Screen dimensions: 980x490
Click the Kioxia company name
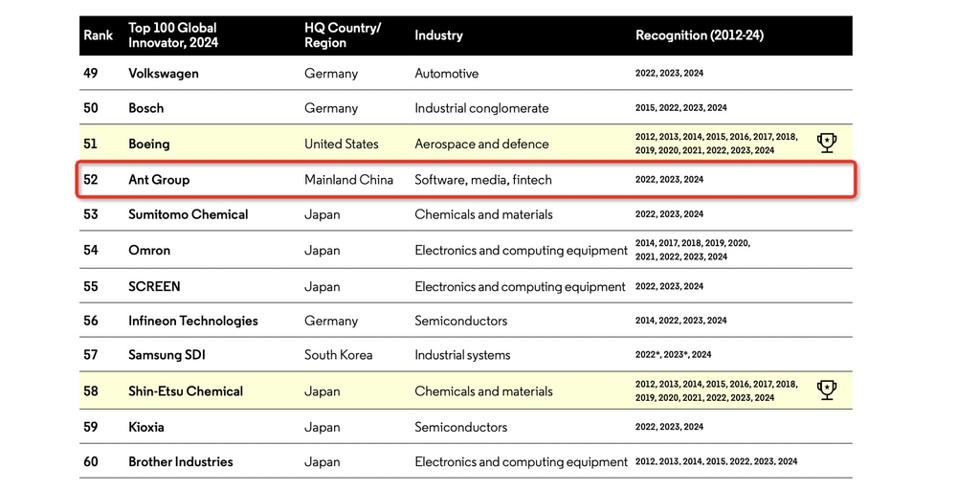coord(145,427)
